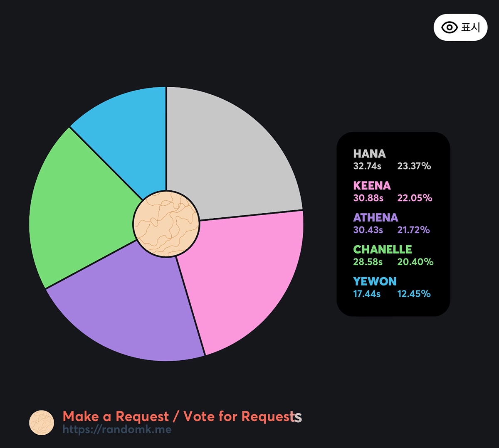The height and width of the screenshot is (448, 499).
Task: Click the CHANELLE name in the legend
Action: 383,249
